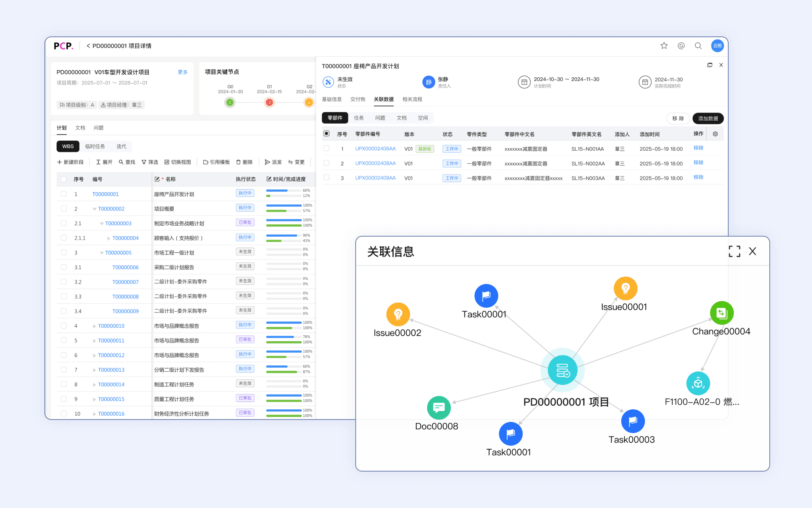
Task: Open table column settings gear
Action: pos(715,134)
